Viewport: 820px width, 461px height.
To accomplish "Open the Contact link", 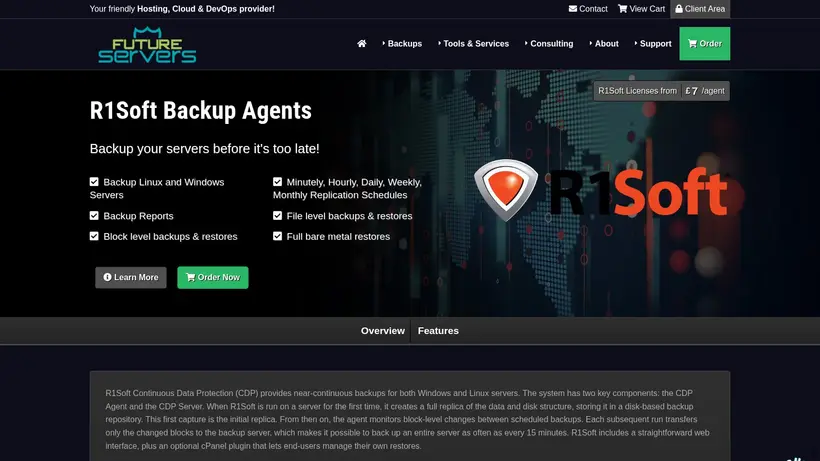I will tap(588, 8).
